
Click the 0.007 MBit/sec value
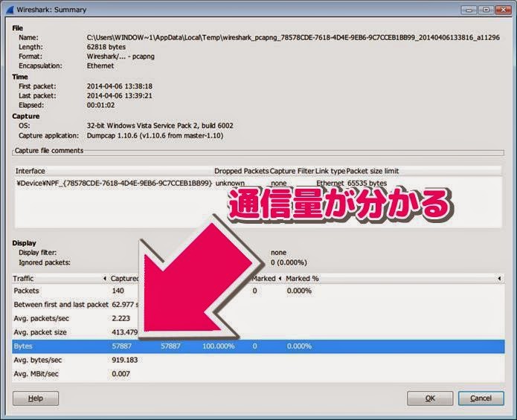pos(121,374)
